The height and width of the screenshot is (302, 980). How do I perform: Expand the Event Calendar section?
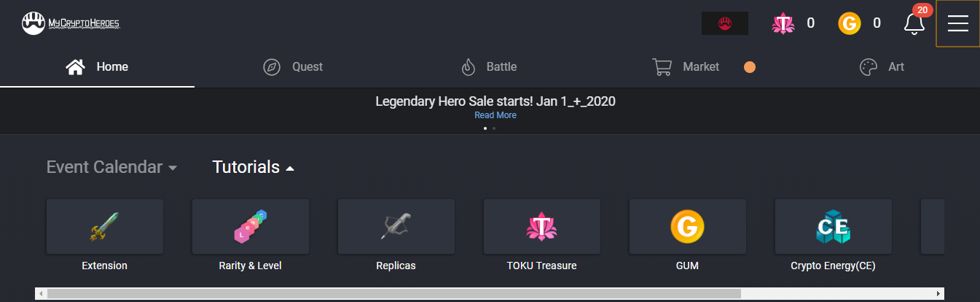pos(111,167)
